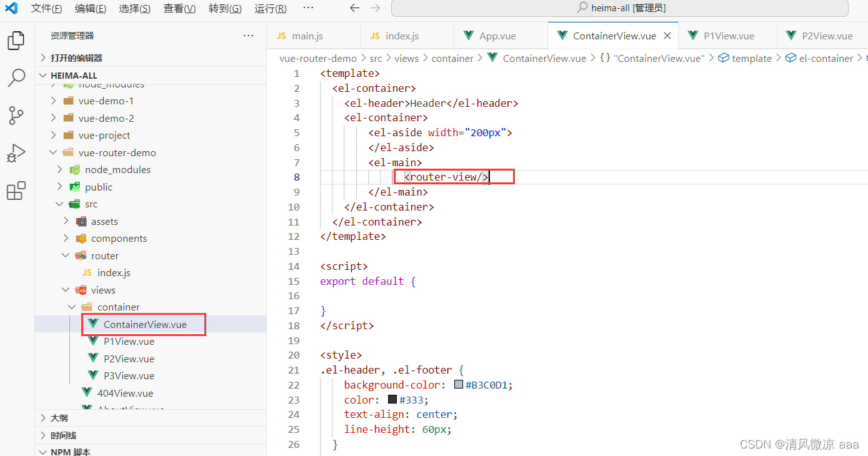868x456 pixels.
Task: Open the #333 color swatch picker
Action: [392, 400]
